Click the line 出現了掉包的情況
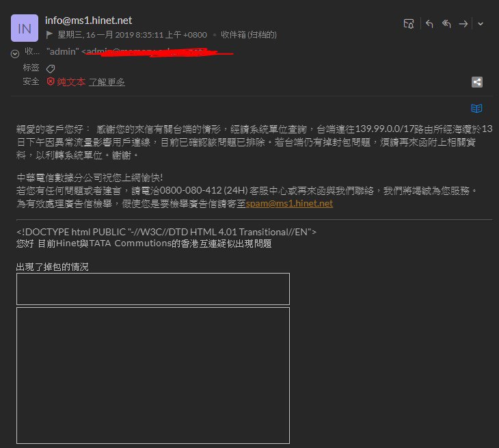 click(x=52, y=267)
